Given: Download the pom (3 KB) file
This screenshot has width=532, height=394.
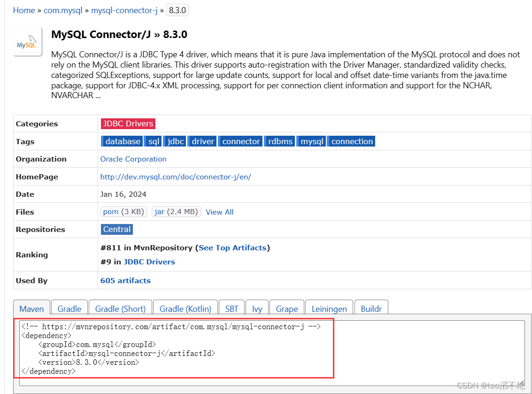Looking at the screenshot, I should coord(123,211).
